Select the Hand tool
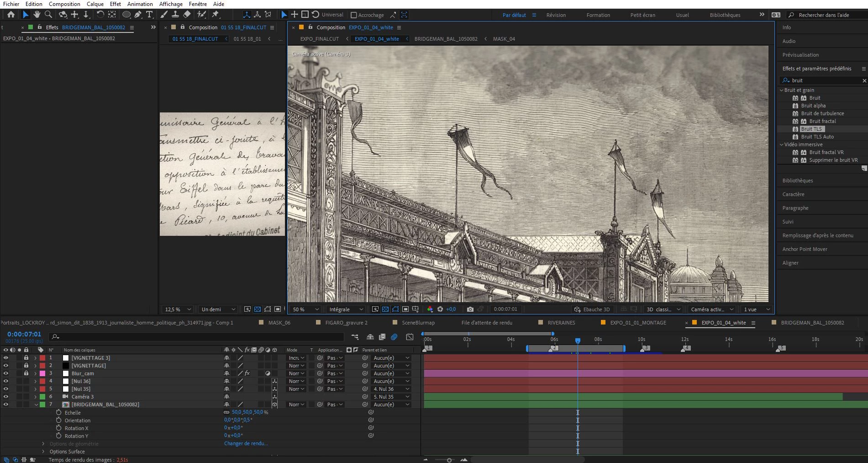868x463 pixels. [37, 15]
